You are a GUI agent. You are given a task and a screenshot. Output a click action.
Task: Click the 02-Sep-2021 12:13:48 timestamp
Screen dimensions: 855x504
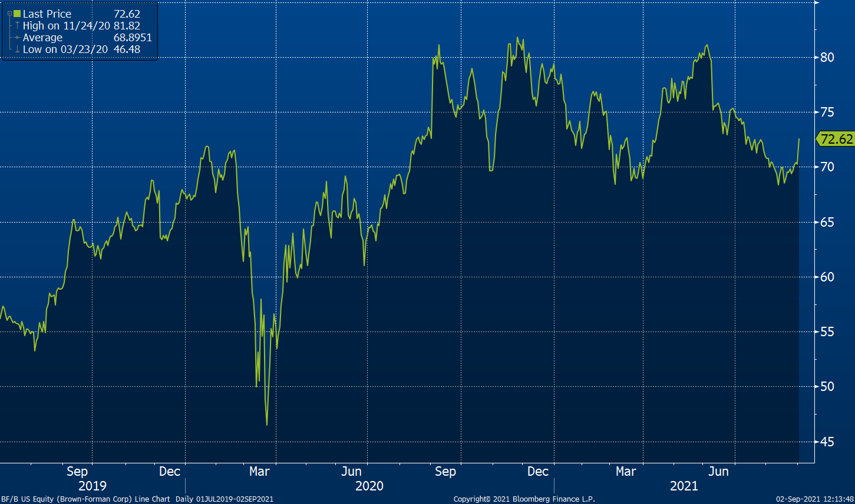tap(815, 499)
